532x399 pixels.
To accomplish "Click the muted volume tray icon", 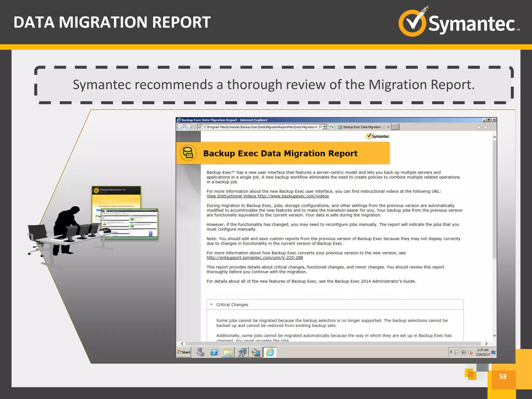I will pyautogui.click(x=470, y=353).
